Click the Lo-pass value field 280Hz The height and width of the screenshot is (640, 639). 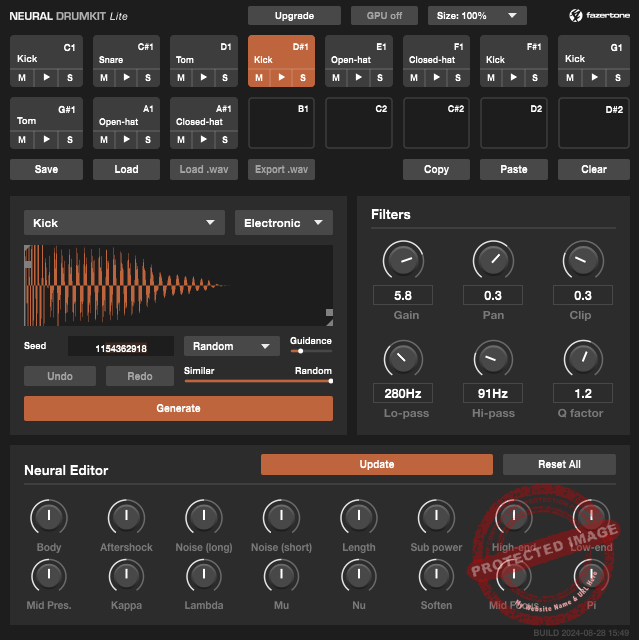point(403,393)
